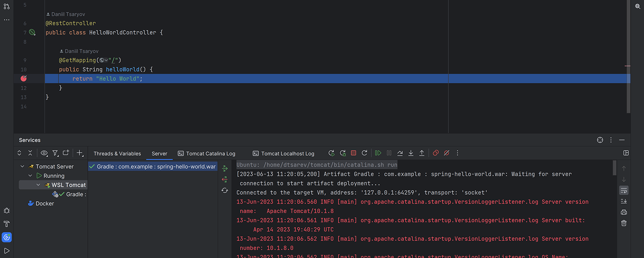644x258 pixels.
Task: Stop the running Tomcat server
Action: click(x=353, y=153)
